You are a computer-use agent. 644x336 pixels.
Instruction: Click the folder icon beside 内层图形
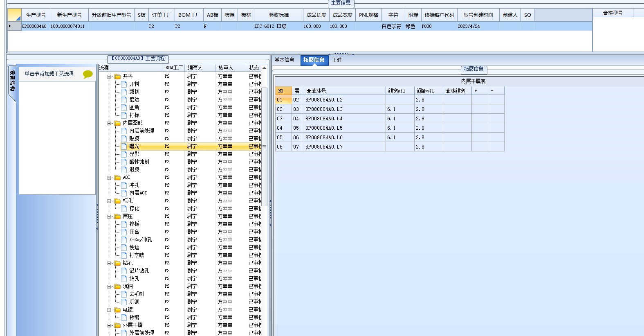[x=117, y=123]
